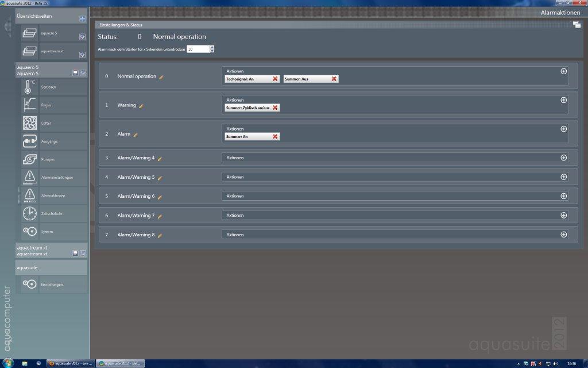Remove the Summer: Aus action
Image resolution: width=588 pixels, height=368 pixels.
click(334, 79)
